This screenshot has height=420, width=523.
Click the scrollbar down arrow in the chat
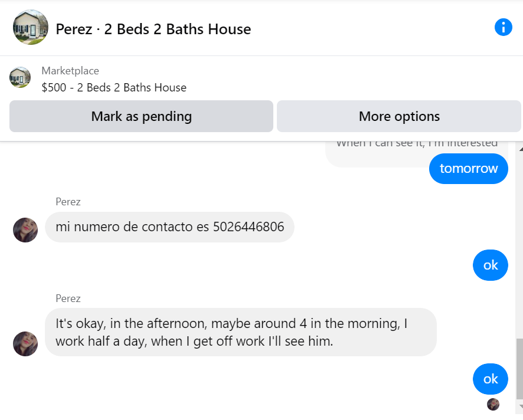(x=519, y=407)
